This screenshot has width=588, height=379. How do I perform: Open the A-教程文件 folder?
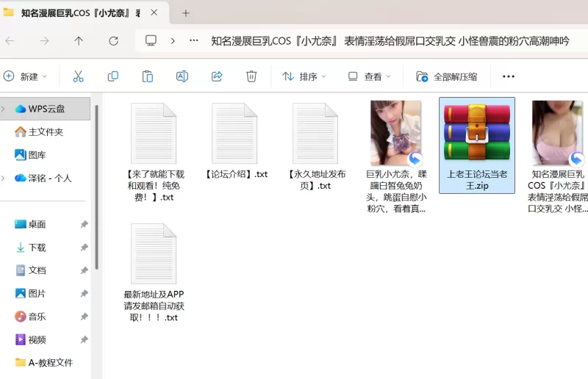(44, 363)
